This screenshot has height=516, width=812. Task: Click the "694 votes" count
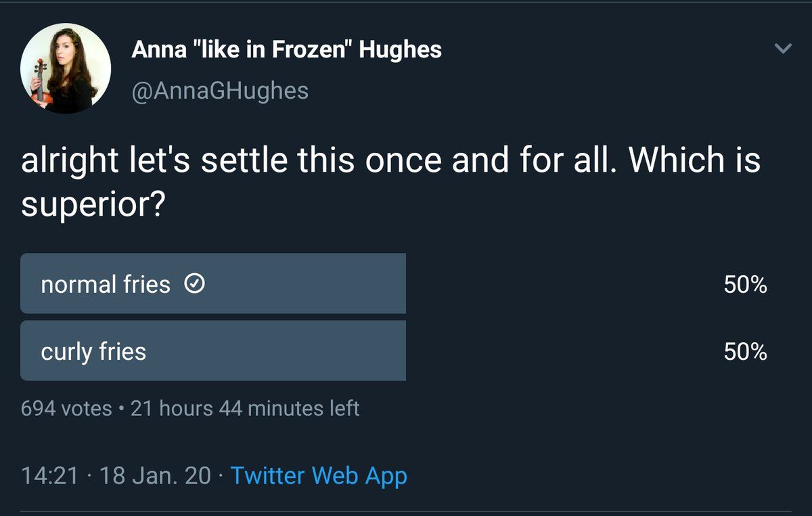pos(66,408)
